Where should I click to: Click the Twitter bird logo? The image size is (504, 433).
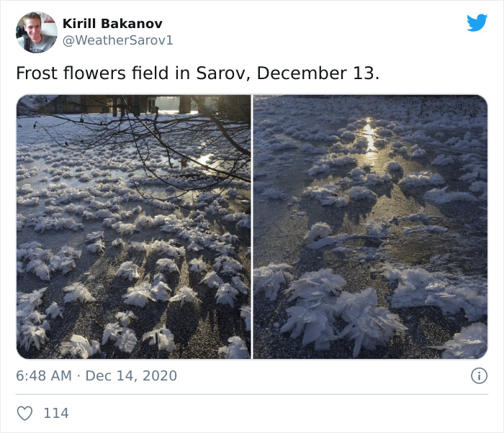tap(477, 23)
